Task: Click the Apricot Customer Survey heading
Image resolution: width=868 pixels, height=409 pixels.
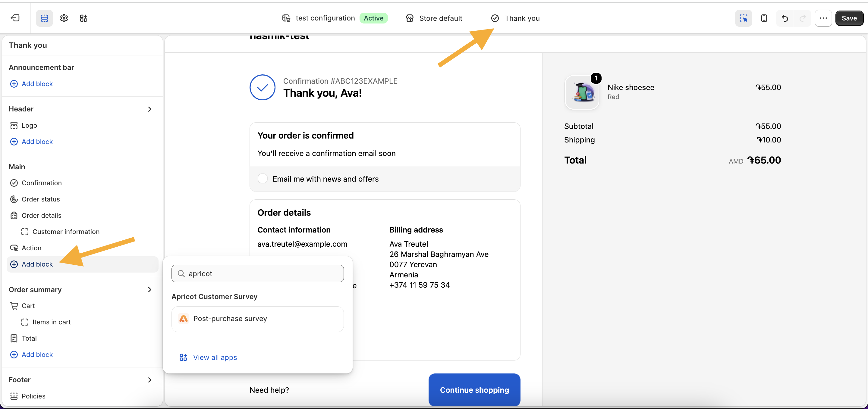Action: pos(214,297)
